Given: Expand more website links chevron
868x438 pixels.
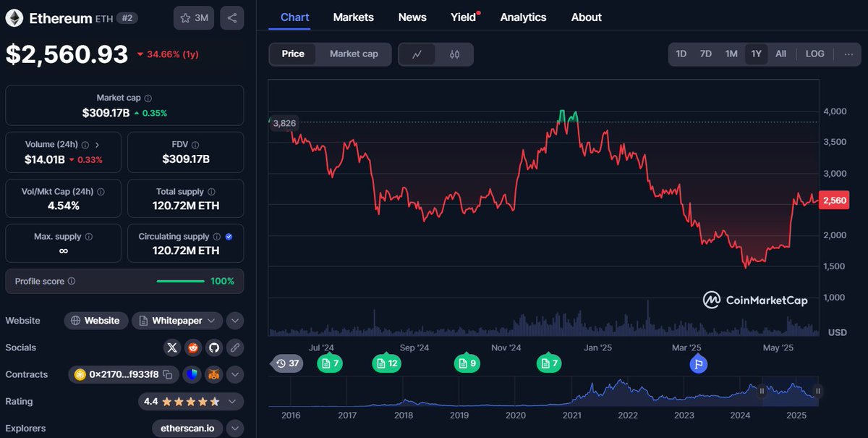Looking at the screenshot, I should 234,321.
